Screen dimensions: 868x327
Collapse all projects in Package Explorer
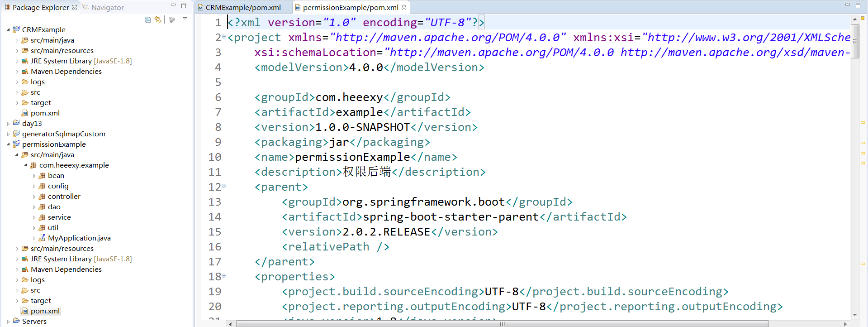[147, 20]
